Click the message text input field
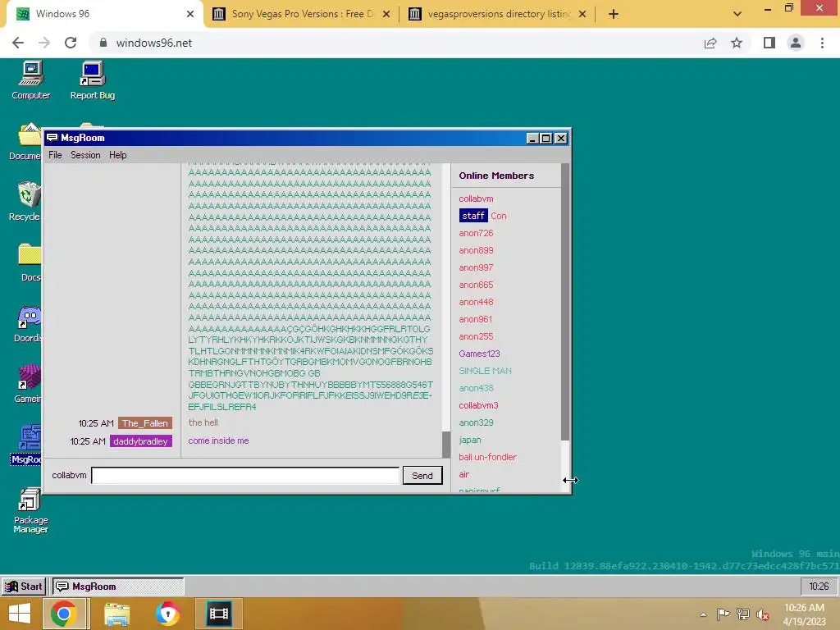The width and height of the screenshot is (840, 630). pyautogui.click(x=245, y=475)
